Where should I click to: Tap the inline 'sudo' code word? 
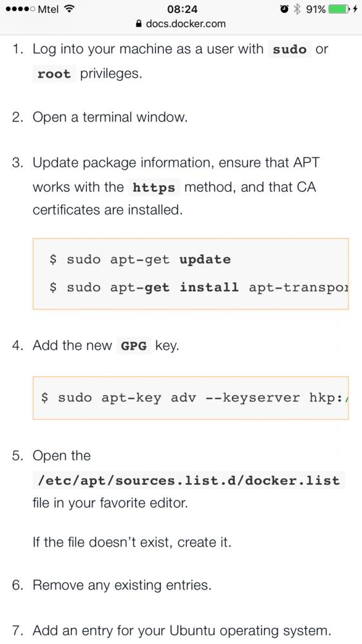tap(290, 50)
